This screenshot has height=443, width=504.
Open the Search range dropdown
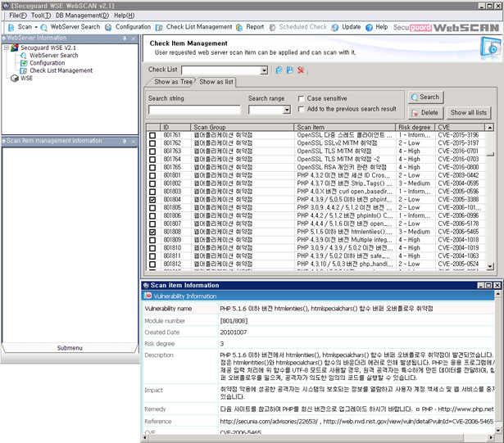[287, 110]
